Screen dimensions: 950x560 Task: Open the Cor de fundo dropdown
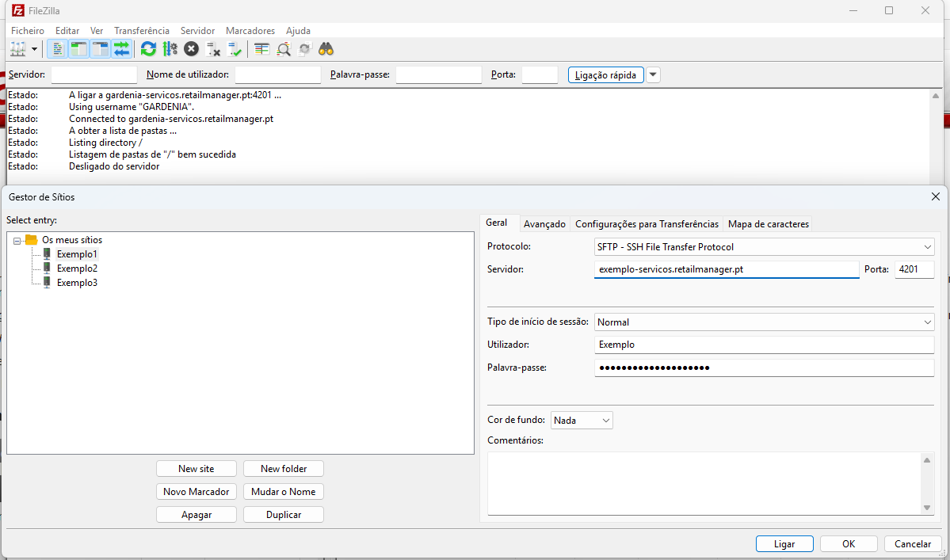582,420
